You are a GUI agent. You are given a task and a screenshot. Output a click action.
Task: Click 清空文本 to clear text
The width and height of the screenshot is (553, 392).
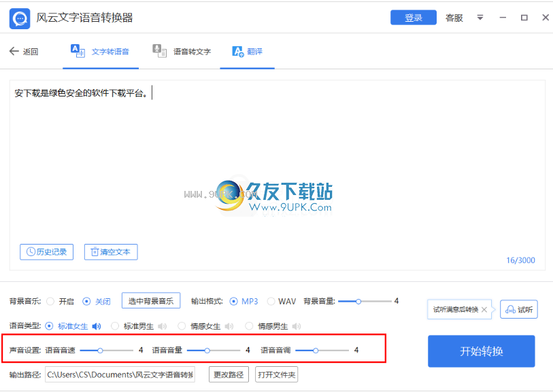pyautogui.click(x=111, y=252)
